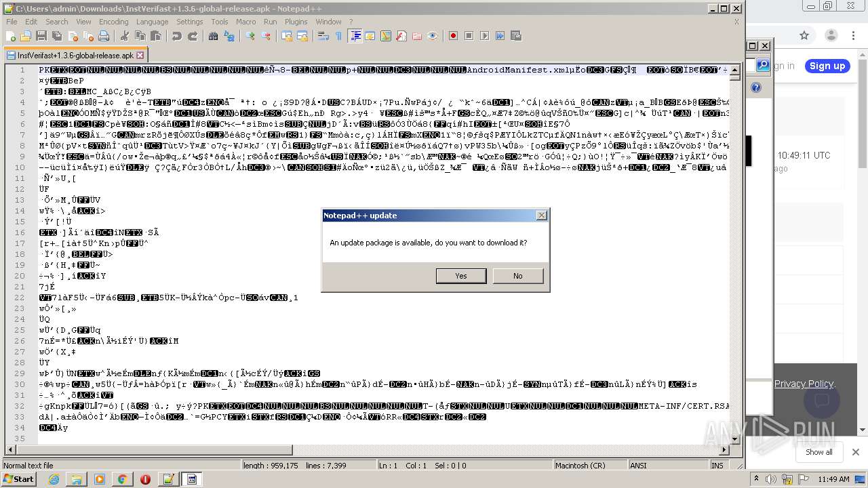Toggle the Indent Guide toolbar button
Screen dimensions: 868x488
(x=355, y=36)
